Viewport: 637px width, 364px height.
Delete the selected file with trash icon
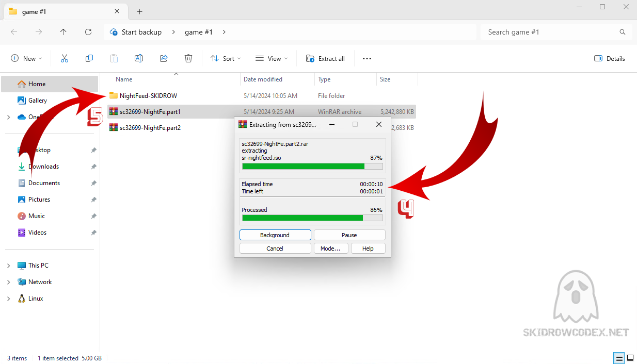point(188,59)
